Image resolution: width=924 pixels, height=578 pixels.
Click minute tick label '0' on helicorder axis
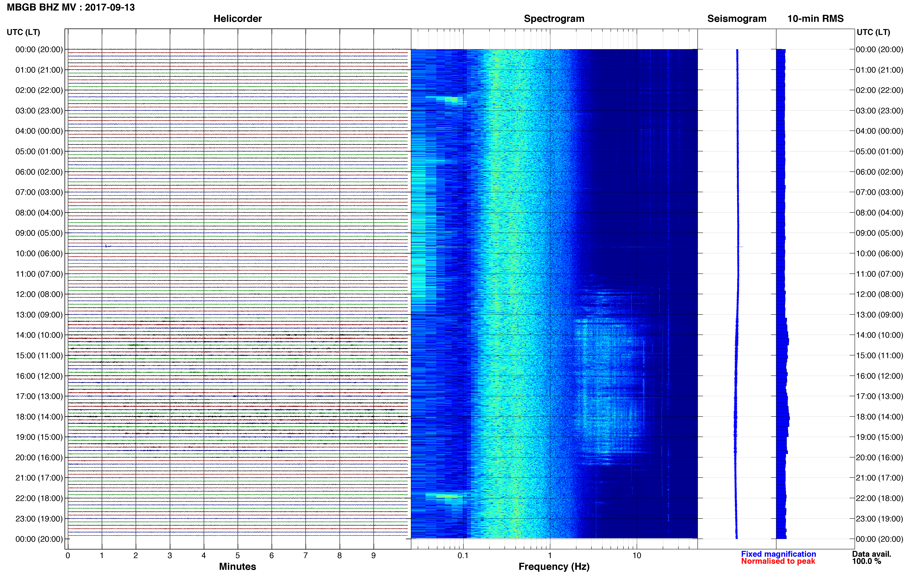tap(68, 555)
